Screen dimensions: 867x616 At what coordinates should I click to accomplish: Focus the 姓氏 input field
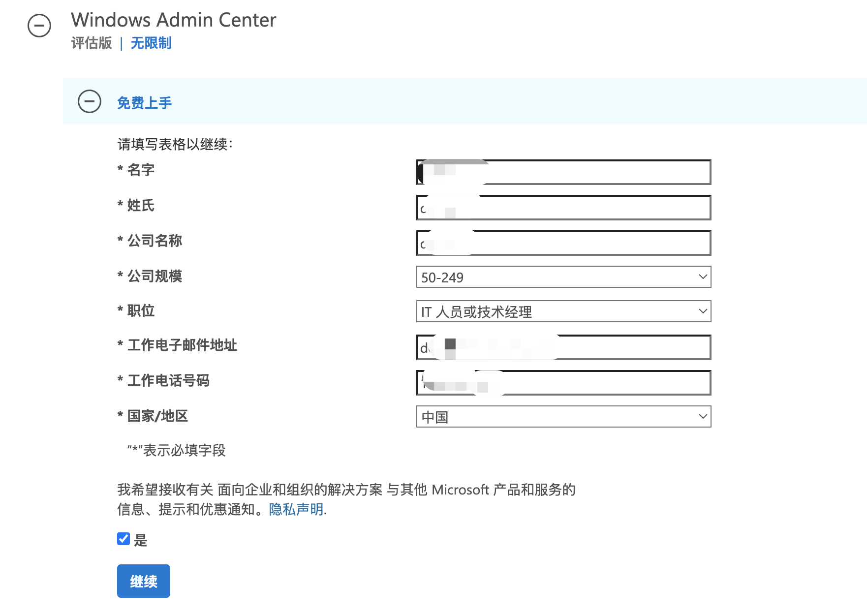[x=563, y=208]
